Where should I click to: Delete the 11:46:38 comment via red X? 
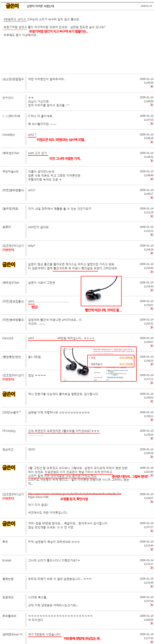pos(151,87)
